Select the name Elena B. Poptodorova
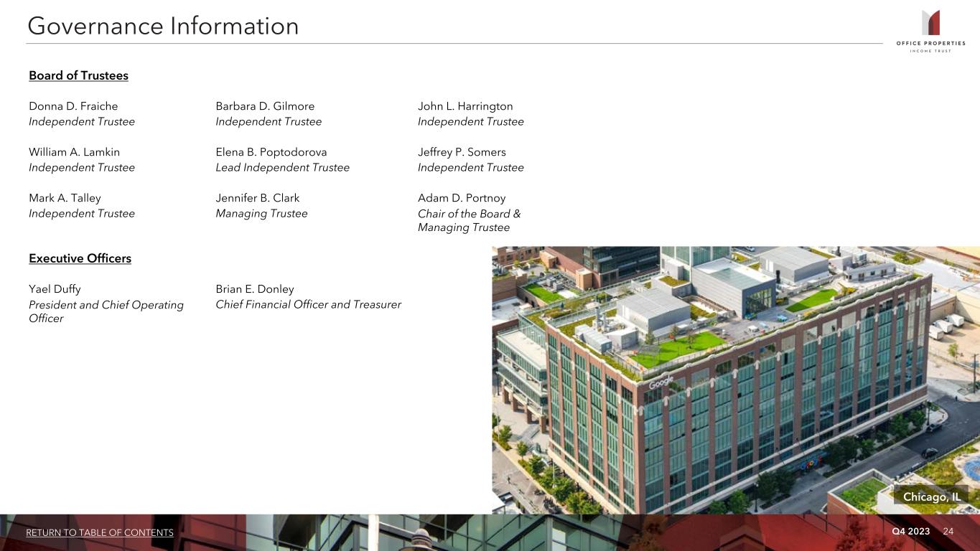The width and height of the screenshot is (980, 551). pyautogui.click(x=271, y=152)
